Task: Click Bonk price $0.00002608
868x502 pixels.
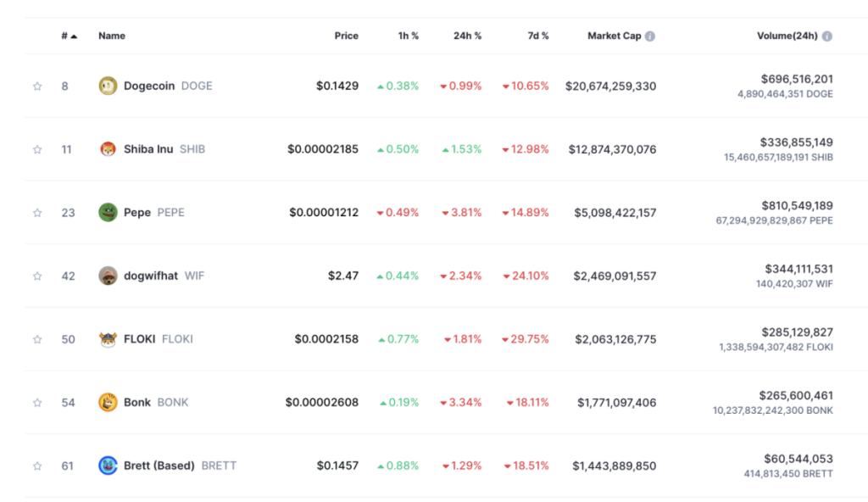Action: click(x=321, y=402)
